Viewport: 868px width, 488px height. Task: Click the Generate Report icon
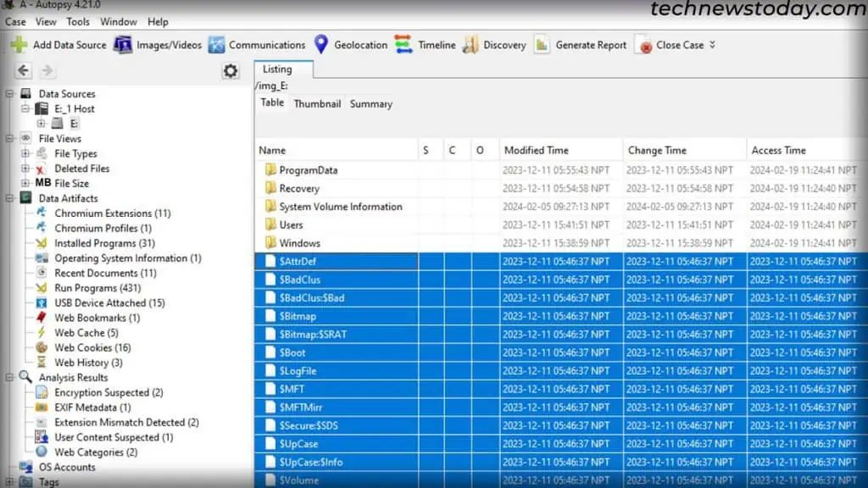point(542,45)
